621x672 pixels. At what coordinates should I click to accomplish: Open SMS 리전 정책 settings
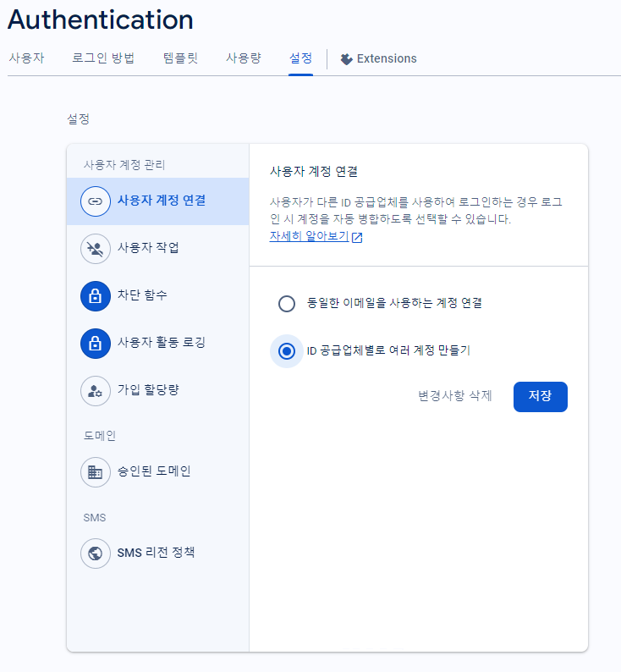[157, 554]
